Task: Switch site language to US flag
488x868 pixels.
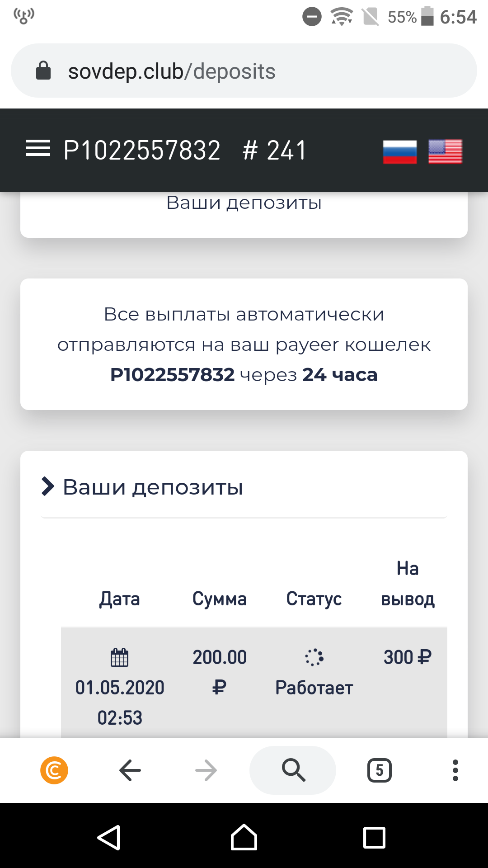Action: pos(445,151)
